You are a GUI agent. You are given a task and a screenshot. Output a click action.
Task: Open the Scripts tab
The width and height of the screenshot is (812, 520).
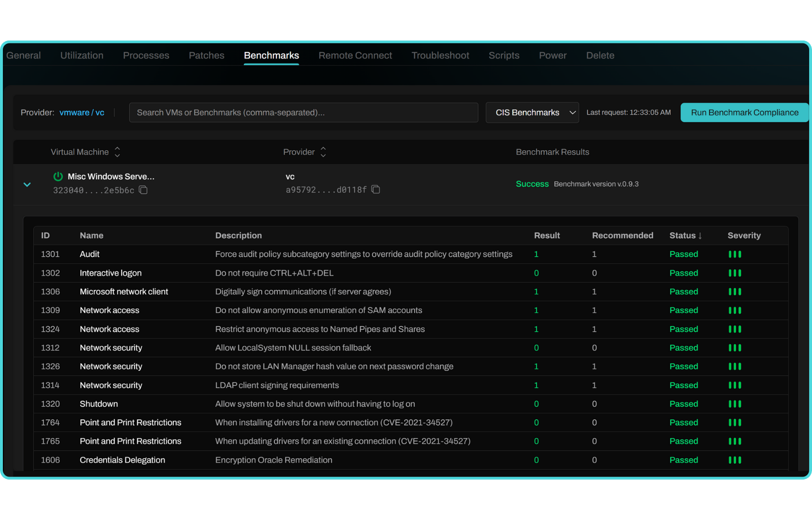[x=504, y=55]
